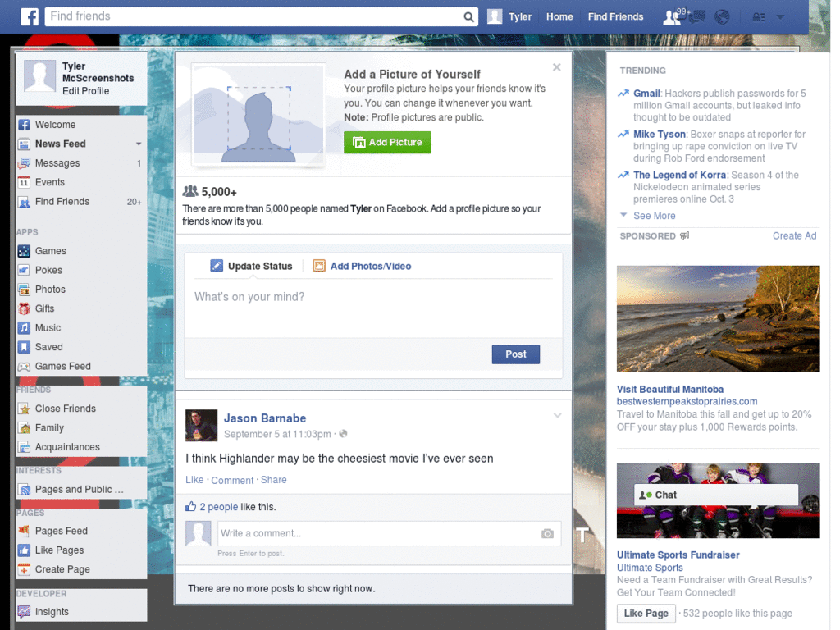Click the Facebook logo icon
This screenshot has width=840, height=630.
(30, 16)
